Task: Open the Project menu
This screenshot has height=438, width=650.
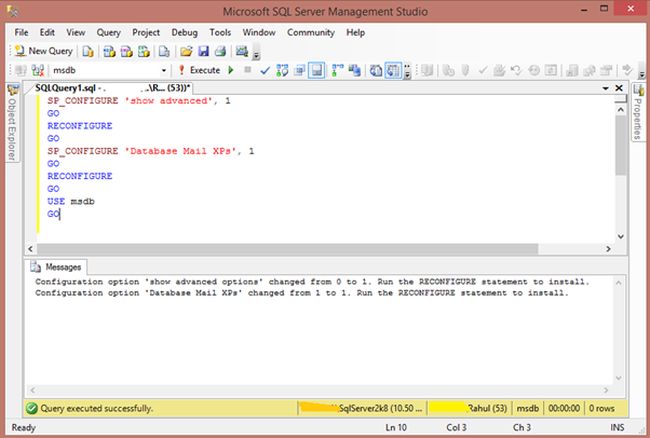Action: (146, 32)
